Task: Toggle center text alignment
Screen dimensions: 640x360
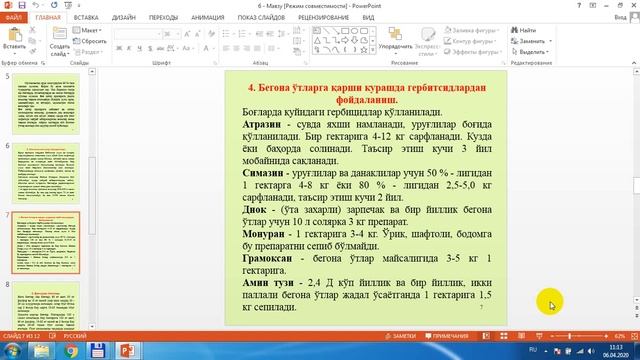Action: pyautogui.click(x=236, y=48)
